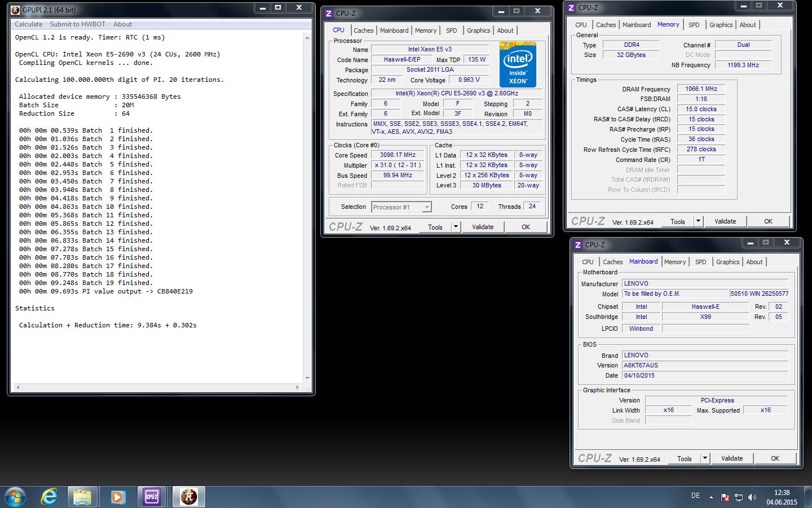Open the Calculate menu in GPUPI
This screenshot has height=508, width=812.
[28, 24]
